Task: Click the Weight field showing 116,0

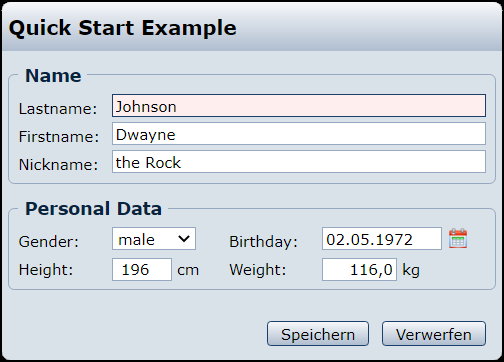Action: click(359, 269)
